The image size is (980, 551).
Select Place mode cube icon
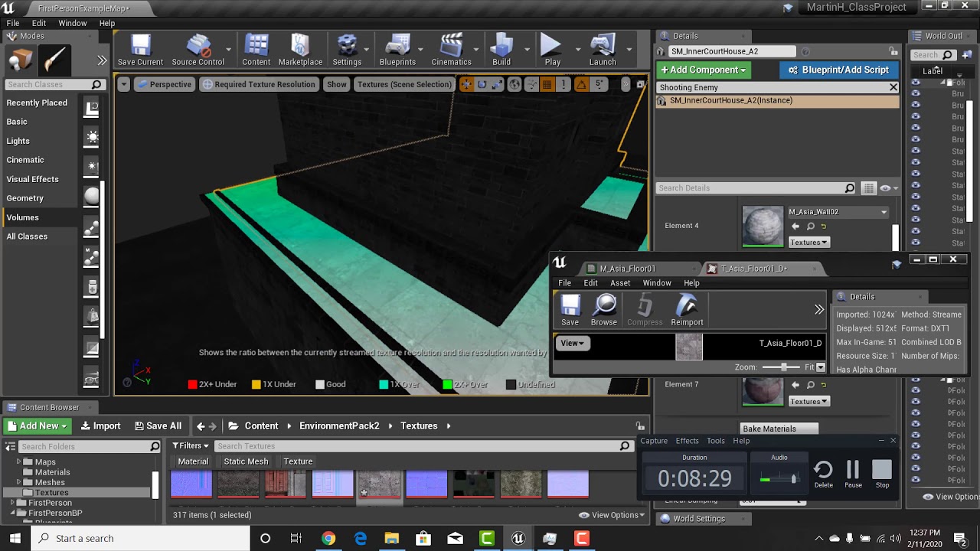click(21, 60)
